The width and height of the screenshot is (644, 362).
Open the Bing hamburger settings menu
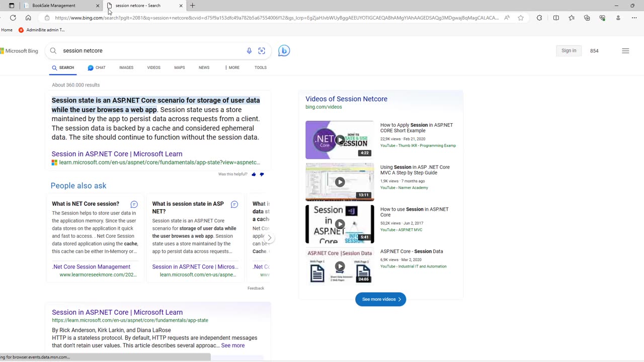pyautogui.click(x=625, y=51)
